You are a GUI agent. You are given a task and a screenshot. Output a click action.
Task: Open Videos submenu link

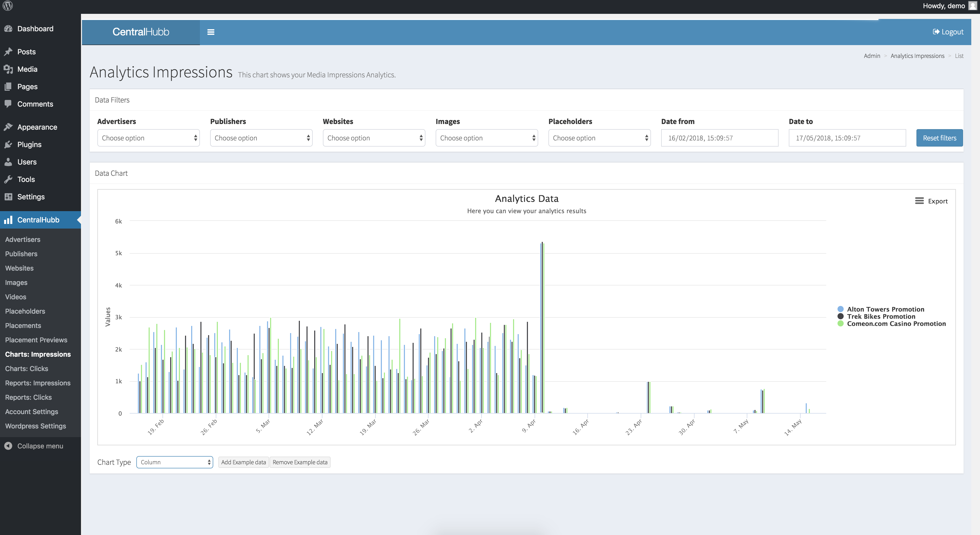(x=16, y=297)
